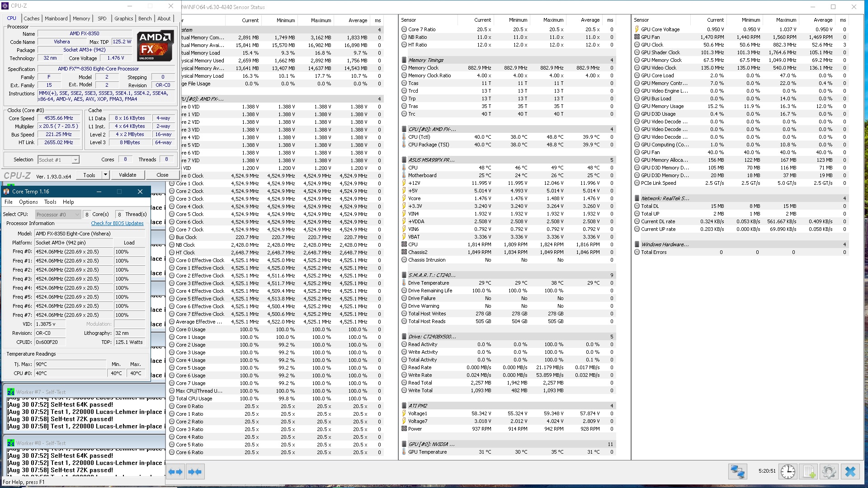868x488 pixels.
Task: Follow the Check for BIOS Updates link
Action: coord(117,223)
